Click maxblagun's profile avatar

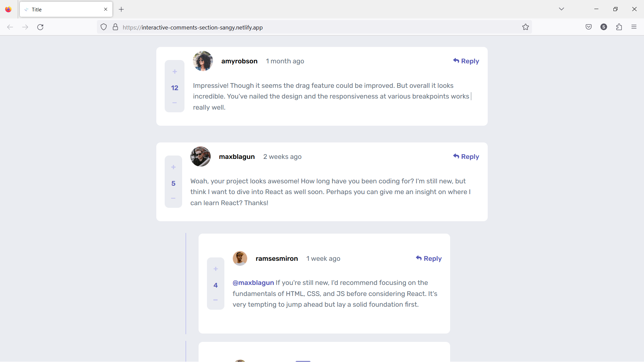[x=200, y=157]
